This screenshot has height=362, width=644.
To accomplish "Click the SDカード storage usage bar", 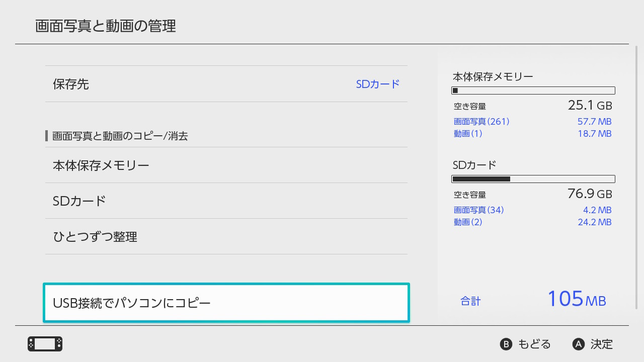I will point(533,179).
